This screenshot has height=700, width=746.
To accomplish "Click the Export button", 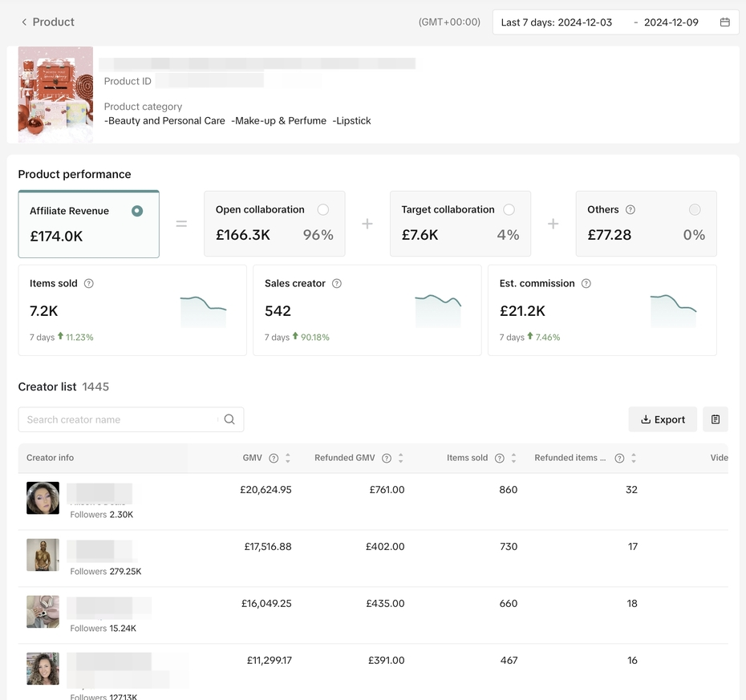I will 663,419.
